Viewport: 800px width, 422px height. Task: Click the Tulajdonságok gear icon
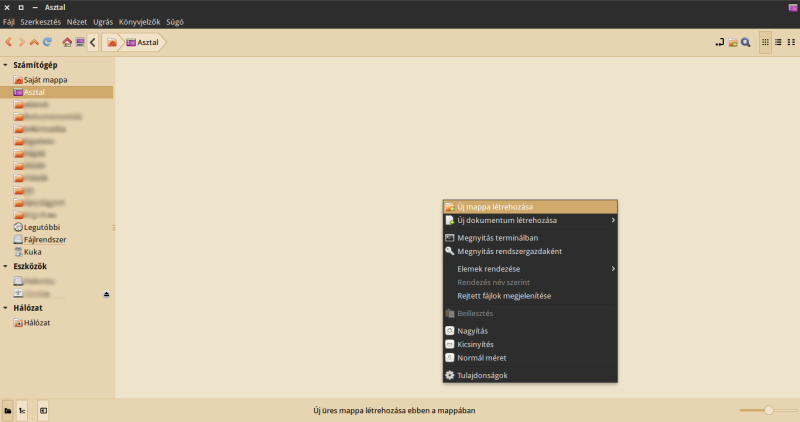coord(449,375)
